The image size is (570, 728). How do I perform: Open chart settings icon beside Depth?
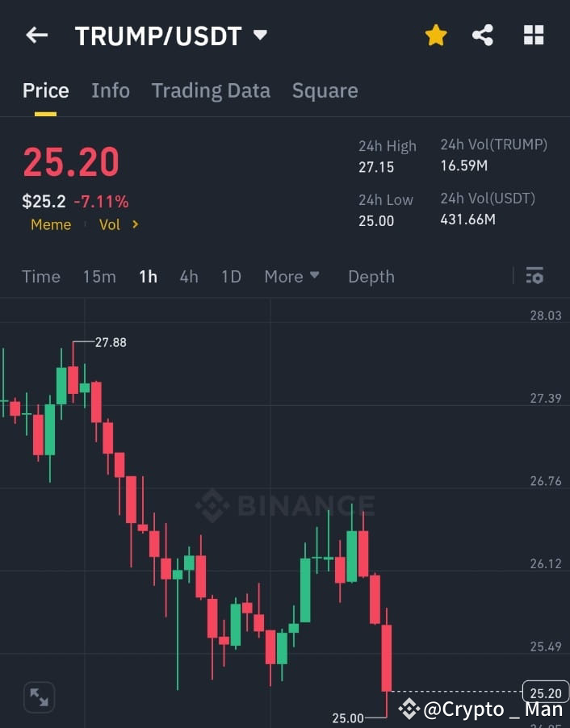tap(534, 276)
